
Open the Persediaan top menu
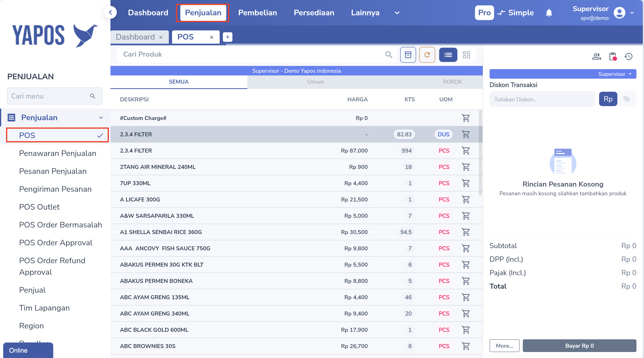pyautogui.click(x=314, y=13)
